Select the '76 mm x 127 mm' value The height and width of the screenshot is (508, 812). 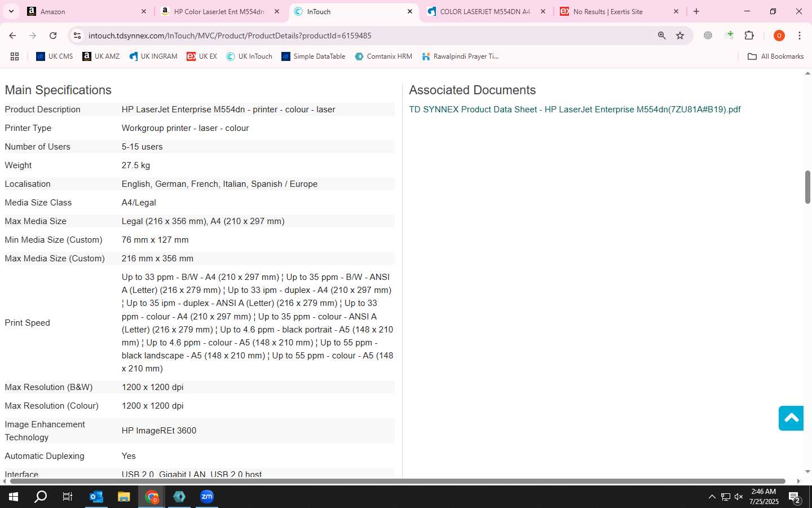pos(155,240)
